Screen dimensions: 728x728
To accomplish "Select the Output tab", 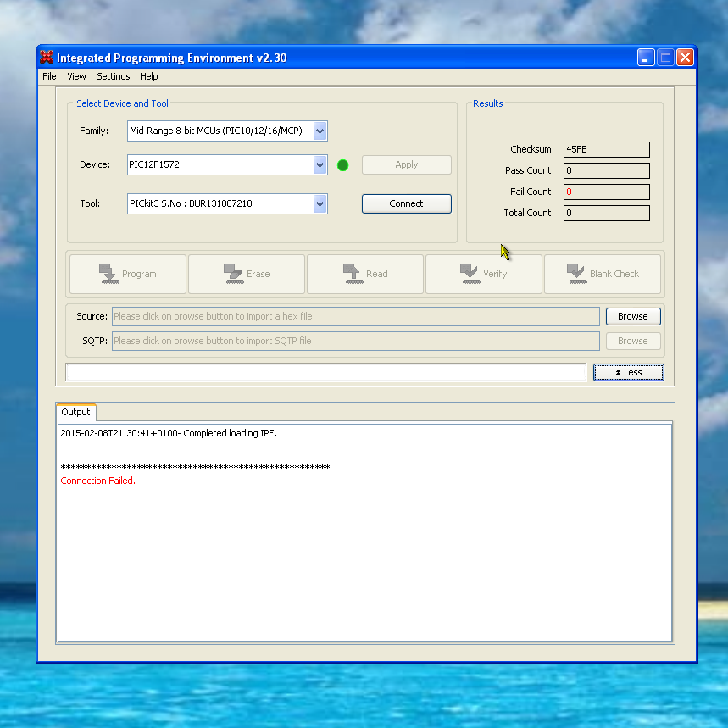I will (75, 412).
